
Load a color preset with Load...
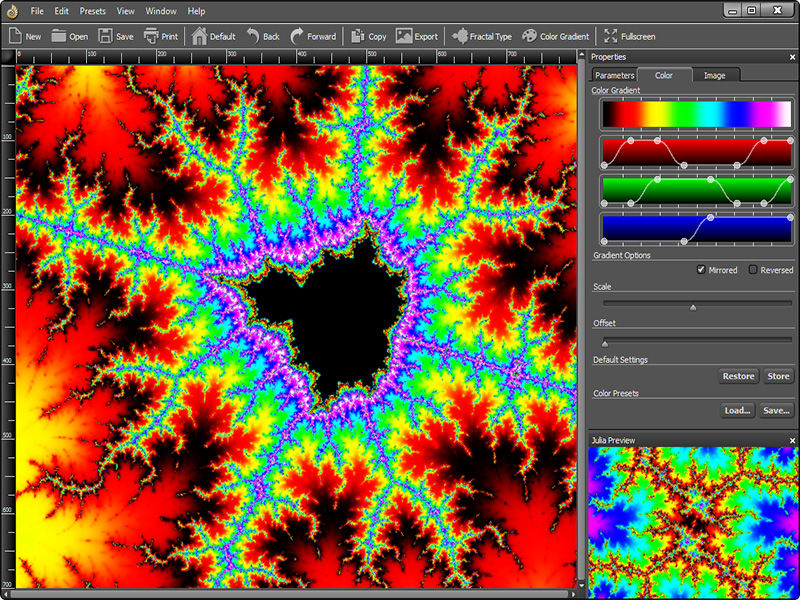(738, 411)
